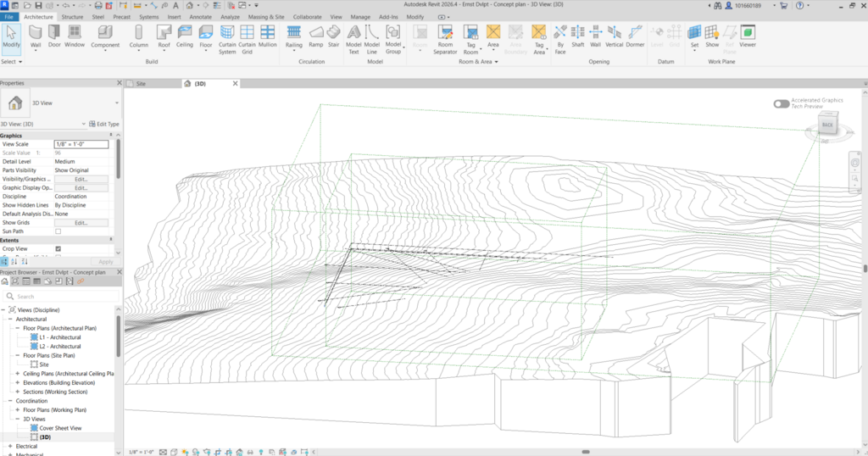The image size is (868, 456).
Task: Choose the Door tool
Action: tap(54, 36)
